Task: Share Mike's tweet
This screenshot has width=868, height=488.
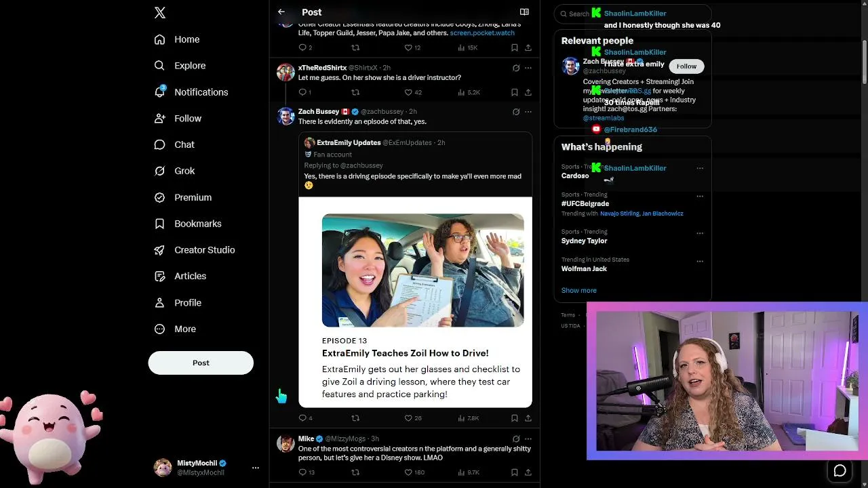Action: 528,472
